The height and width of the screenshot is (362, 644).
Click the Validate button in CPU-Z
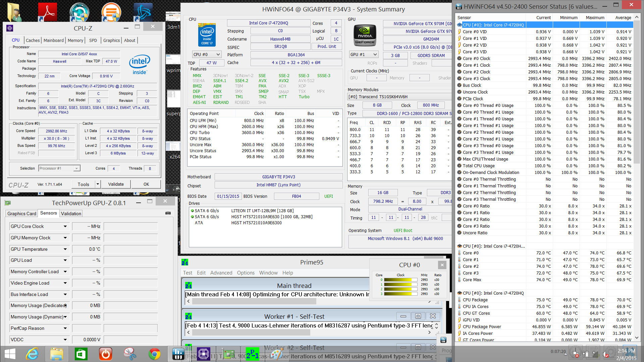coord(116,184)
